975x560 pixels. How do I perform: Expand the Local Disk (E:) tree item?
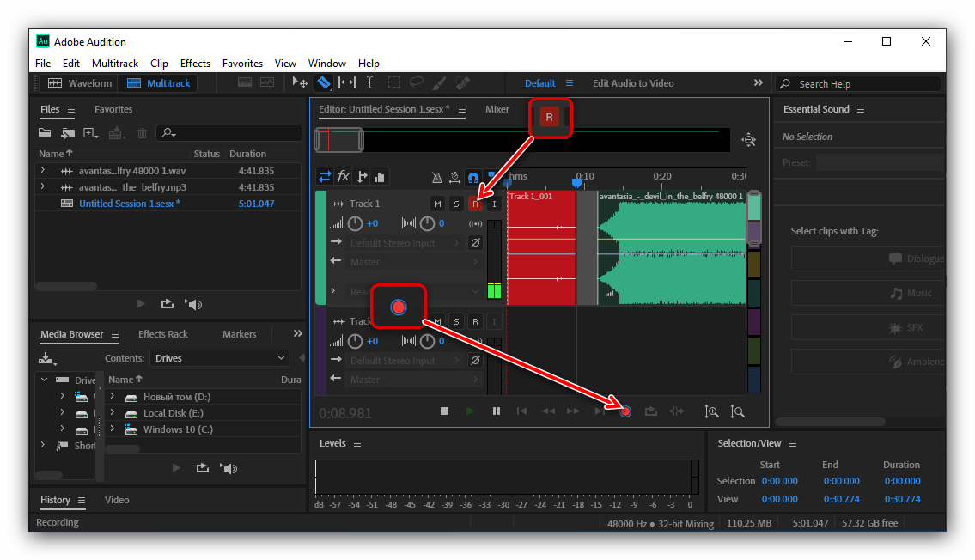tap(113, 413)
